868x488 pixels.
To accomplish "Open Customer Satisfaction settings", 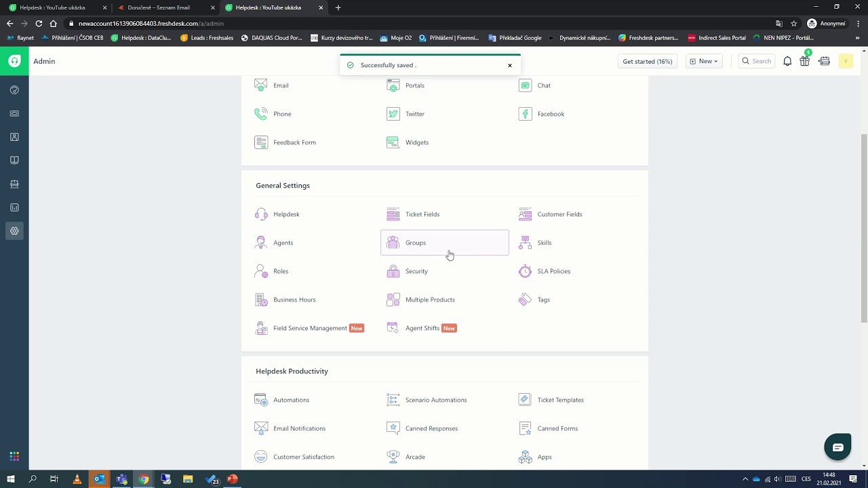I will click(x=294, y=457).
